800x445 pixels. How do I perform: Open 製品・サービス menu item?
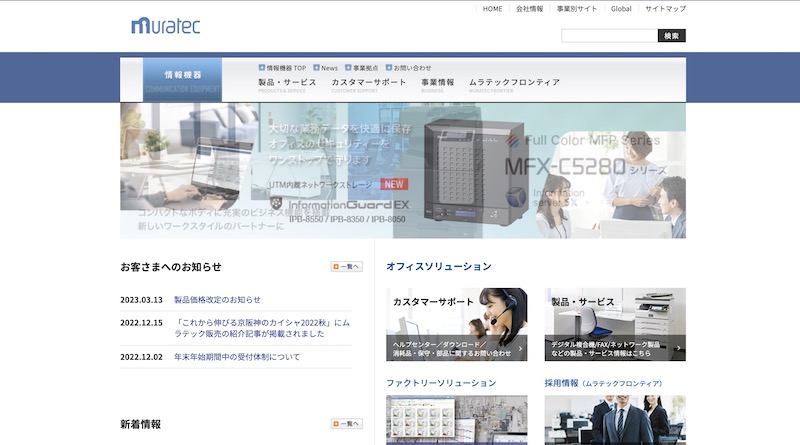pyautogui.click(x=287, y=84)
